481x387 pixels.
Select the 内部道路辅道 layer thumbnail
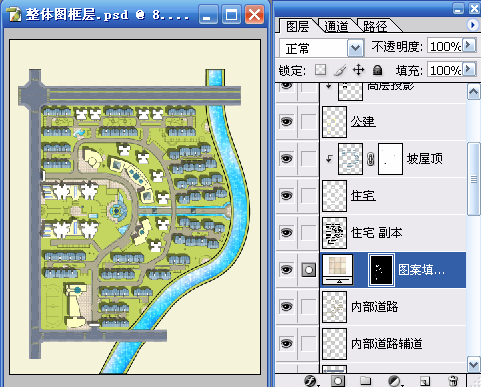pyautogui.click(x=334, y=344)
